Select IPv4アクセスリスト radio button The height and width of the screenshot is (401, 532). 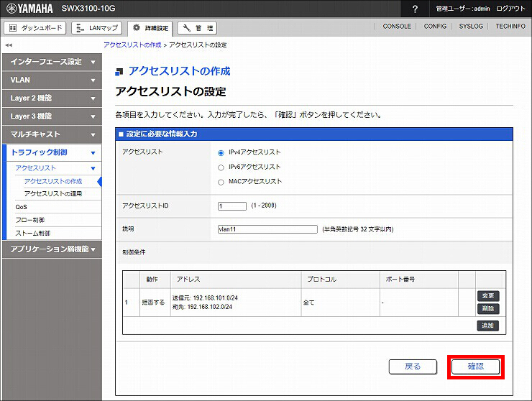point(221,152)
